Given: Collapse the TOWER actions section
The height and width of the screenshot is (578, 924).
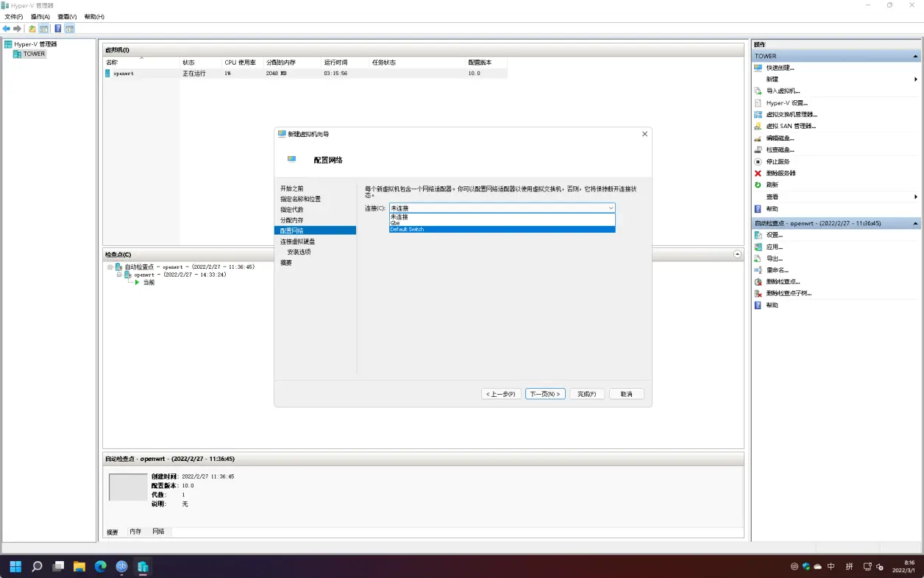Looking at the screenshot, I should (916, 56).
